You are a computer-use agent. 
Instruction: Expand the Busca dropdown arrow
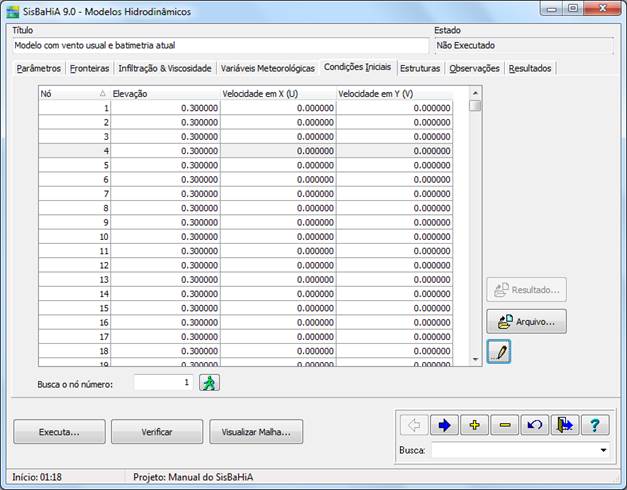click(x=603, y=450)
